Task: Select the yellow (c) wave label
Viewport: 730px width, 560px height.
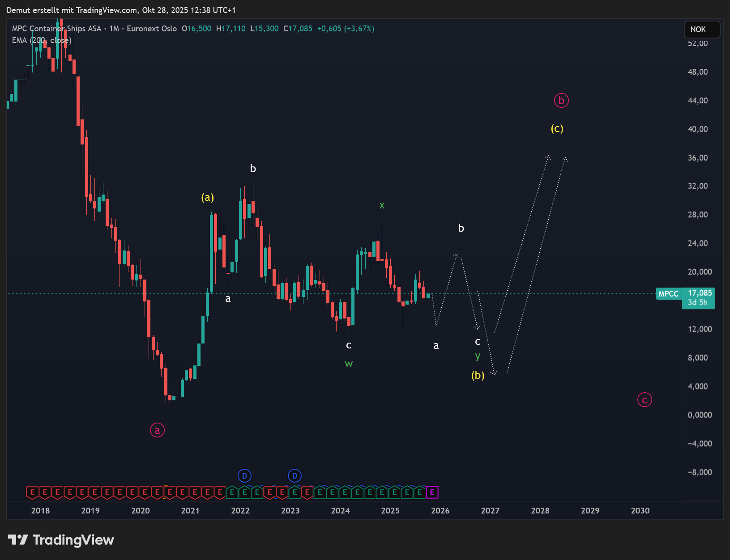Action: [557, 129]
